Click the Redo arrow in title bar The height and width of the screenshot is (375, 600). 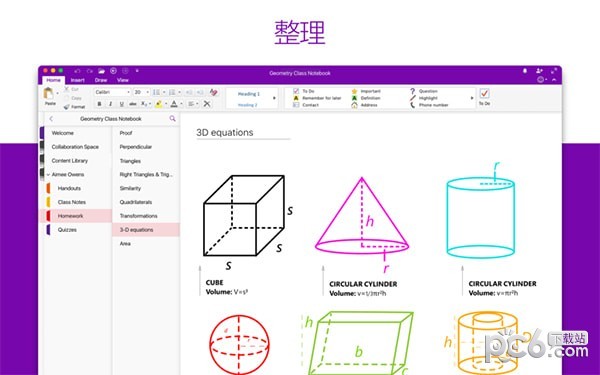tap(90, 71)
